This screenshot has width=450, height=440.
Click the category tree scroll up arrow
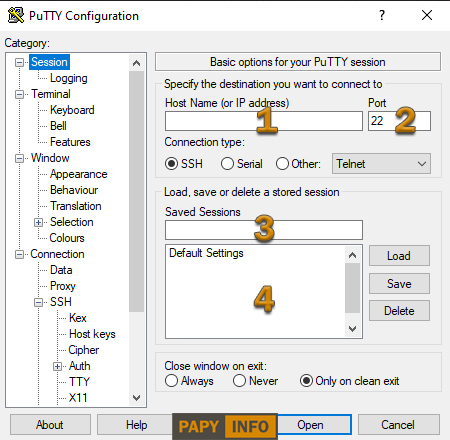(136, 63)
